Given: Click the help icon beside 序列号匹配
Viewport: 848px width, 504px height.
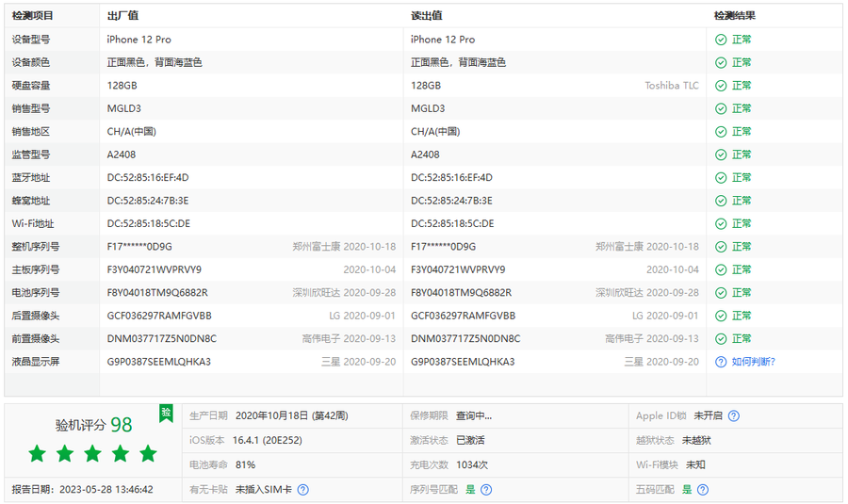Looking at the screenshot, I should click(484, 490).
